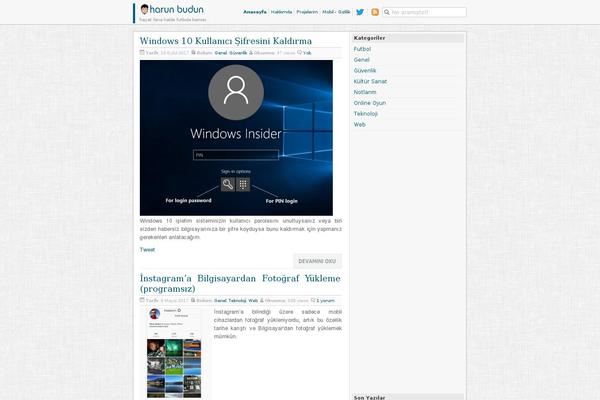Open the Kültür Sanat category in sidebar
This screenshot has height=400, width=600.
click(370, 81)
